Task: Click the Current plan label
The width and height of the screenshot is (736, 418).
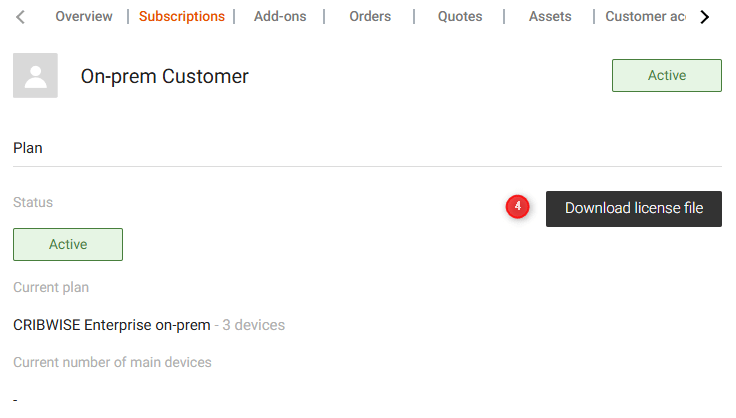Action: 51,288
